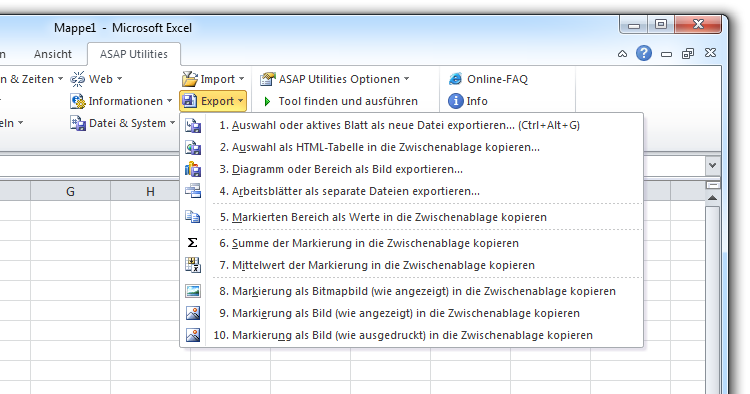Open the Online-FAQ link
750x394 pixels.
coord(497,79)
